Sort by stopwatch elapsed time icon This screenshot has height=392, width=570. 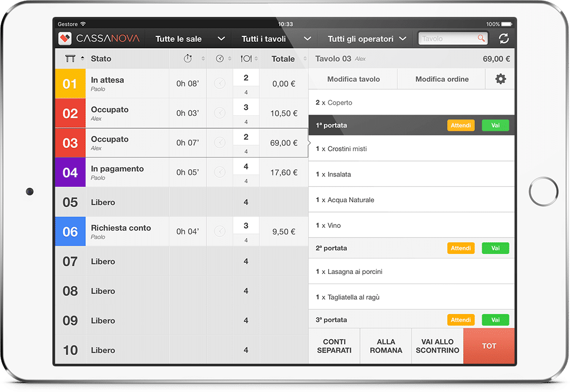click(188, 58)
